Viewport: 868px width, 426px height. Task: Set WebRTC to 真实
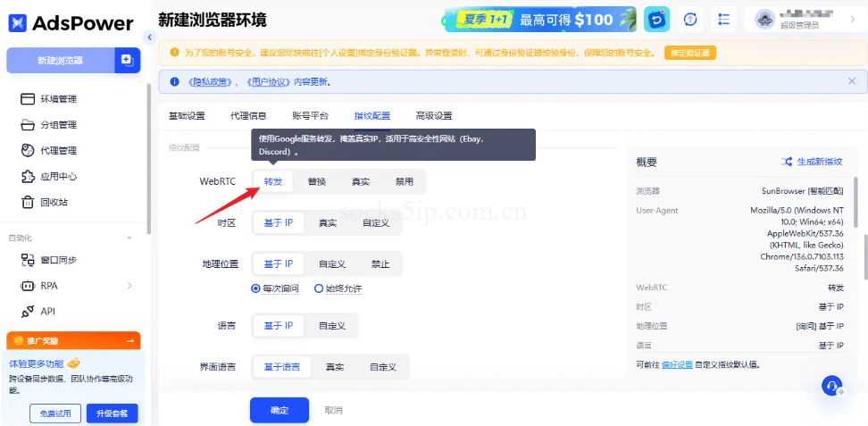click(x=361, y=181)
